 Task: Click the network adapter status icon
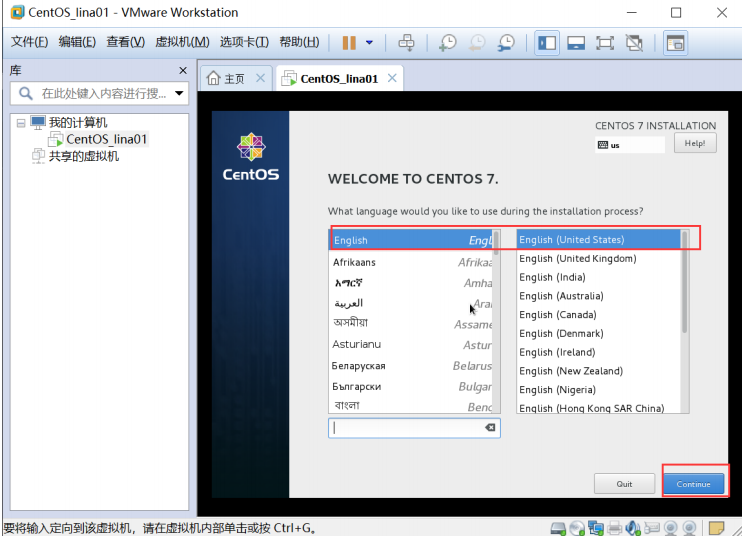(x=596, y=528)
